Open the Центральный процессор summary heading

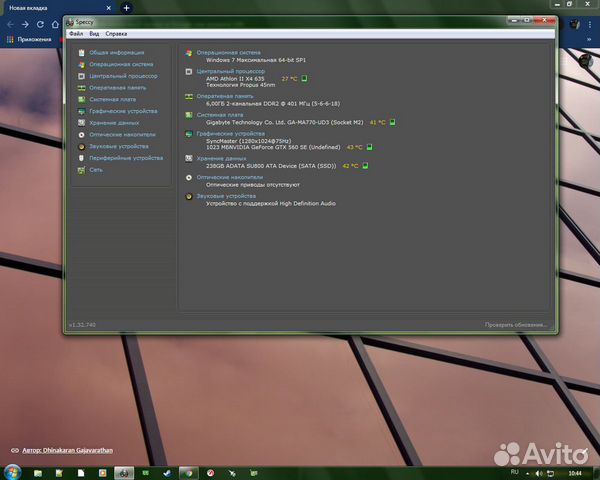(x=230, y=71)
